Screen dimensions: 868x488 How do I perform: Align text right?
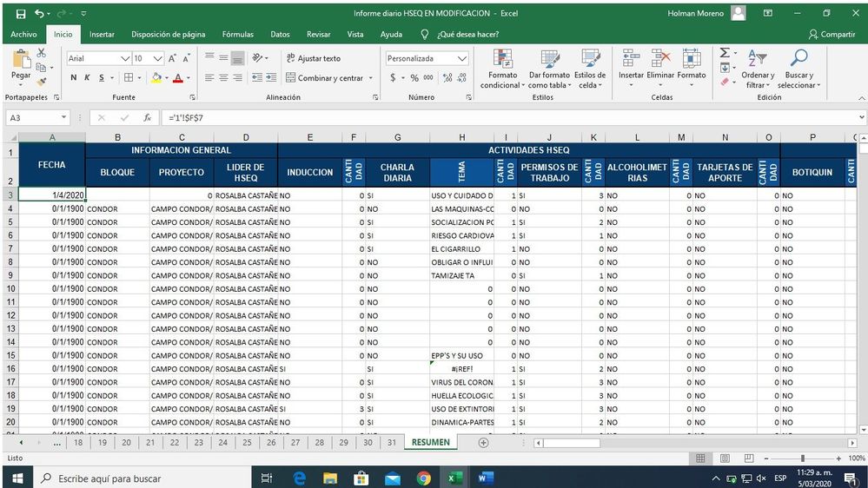click(237, 78)
